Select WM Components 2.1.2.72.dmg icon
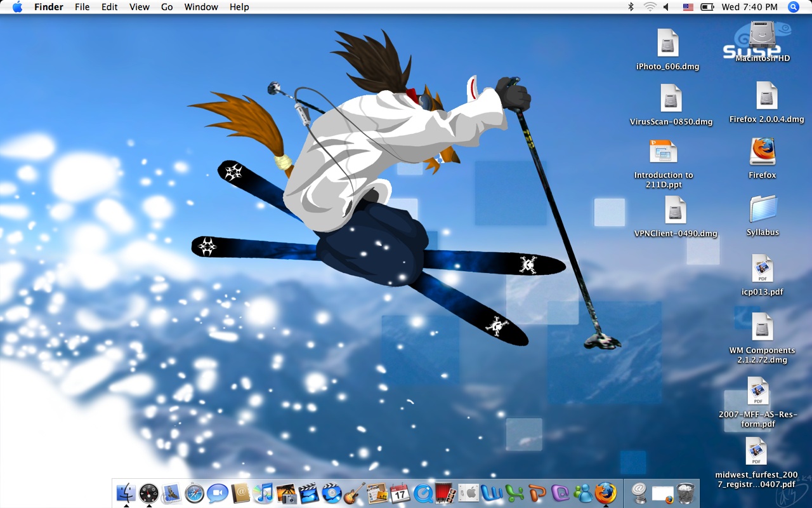812x508 pixels. (x=763, y=327)
